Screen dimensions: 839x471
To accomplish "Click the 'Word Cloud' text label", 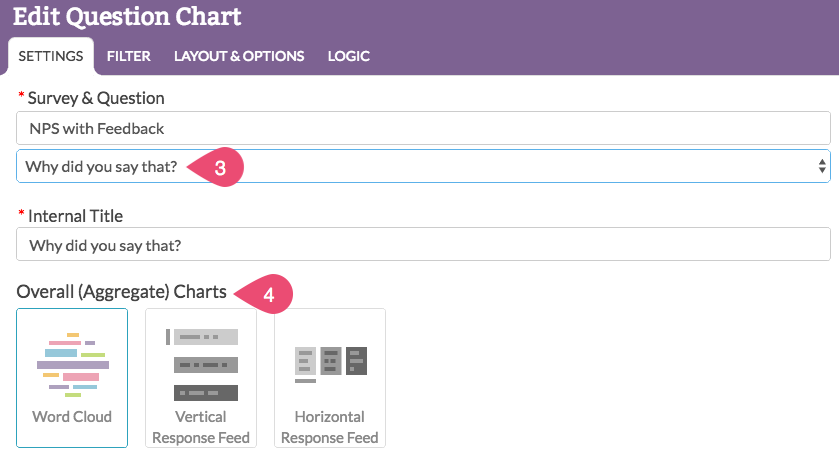I will [72, 416].
